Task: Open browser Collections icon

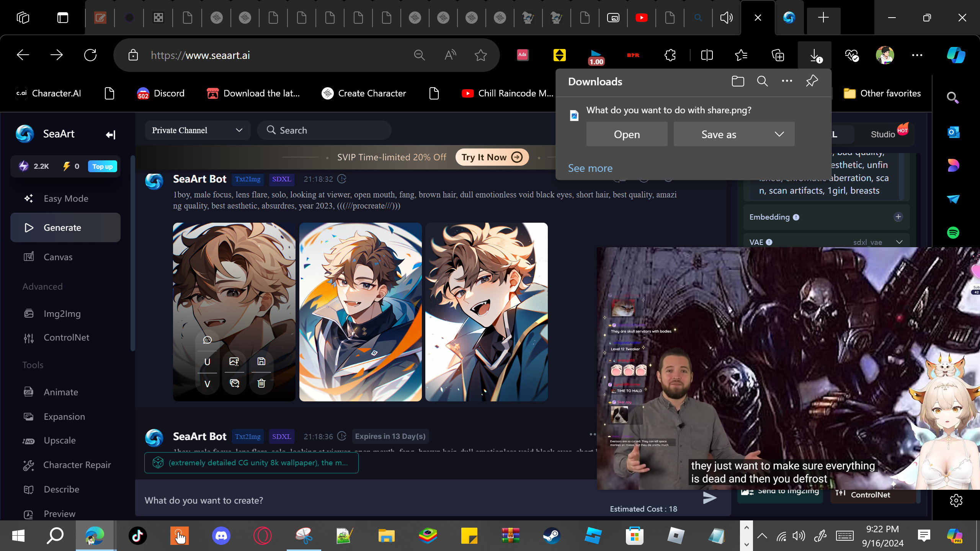Action: (778, 55)
